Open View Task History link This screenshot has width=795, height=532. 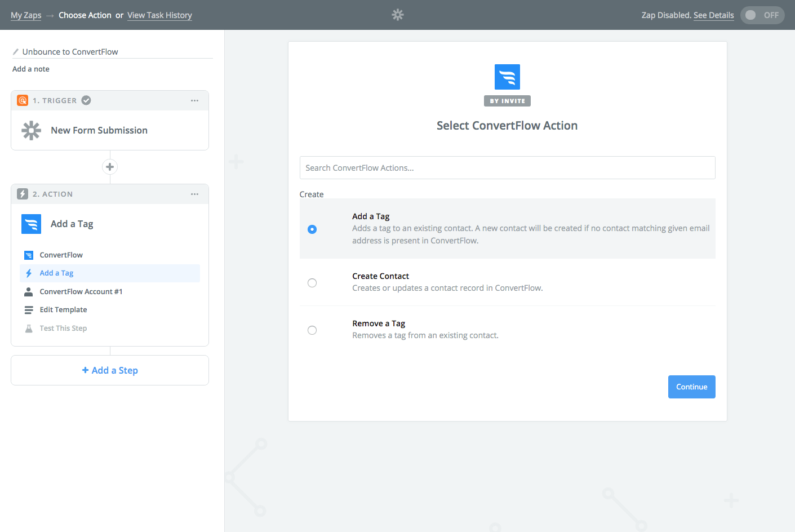(x=159, y=15)
